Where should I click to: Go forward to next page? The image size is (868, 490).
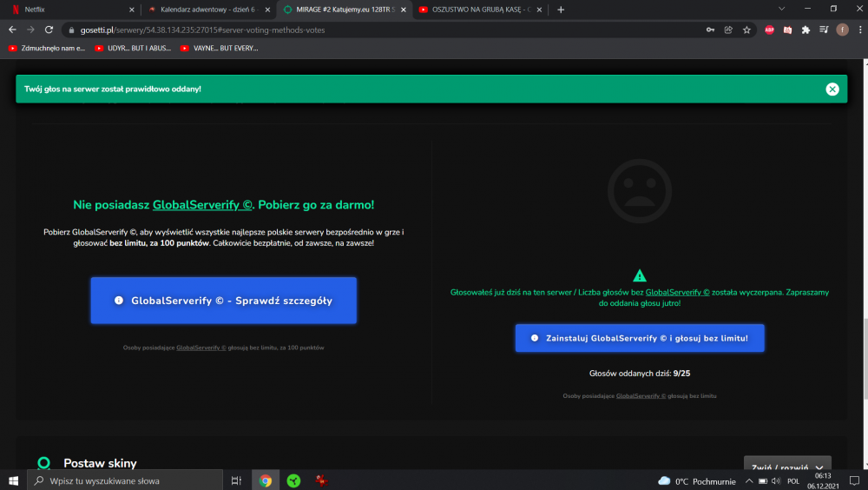[x=30, y=30]
